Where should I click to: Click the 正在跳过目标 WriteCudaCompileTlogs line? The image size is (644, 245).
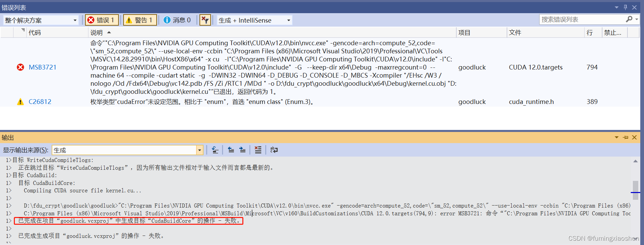tap(146, 168)
